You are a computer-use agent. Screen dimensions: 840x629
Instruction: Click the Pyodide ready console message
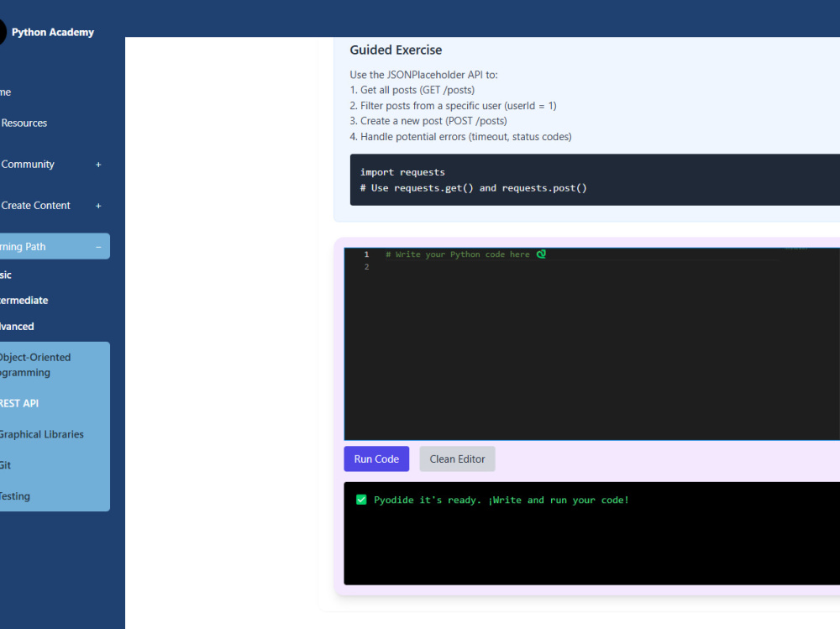click(x=501, y=500)
